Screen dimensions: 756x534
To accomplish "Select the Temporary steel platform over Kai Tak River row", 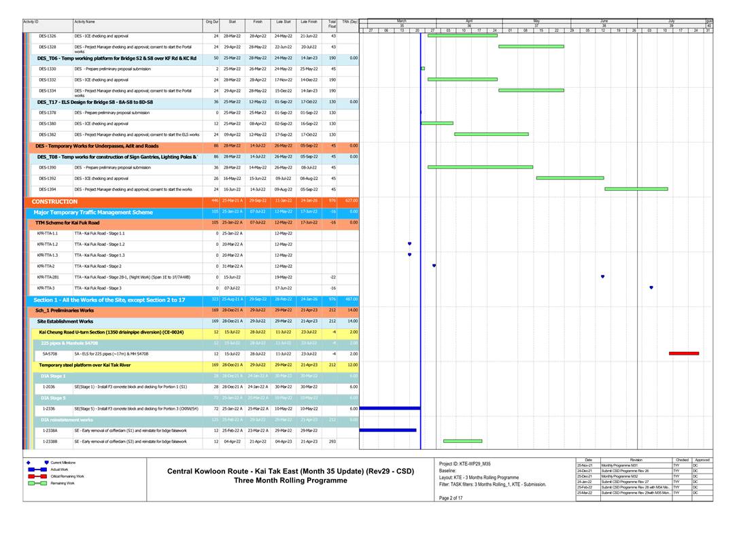I will pyautogui.click(x=85, y=365).
